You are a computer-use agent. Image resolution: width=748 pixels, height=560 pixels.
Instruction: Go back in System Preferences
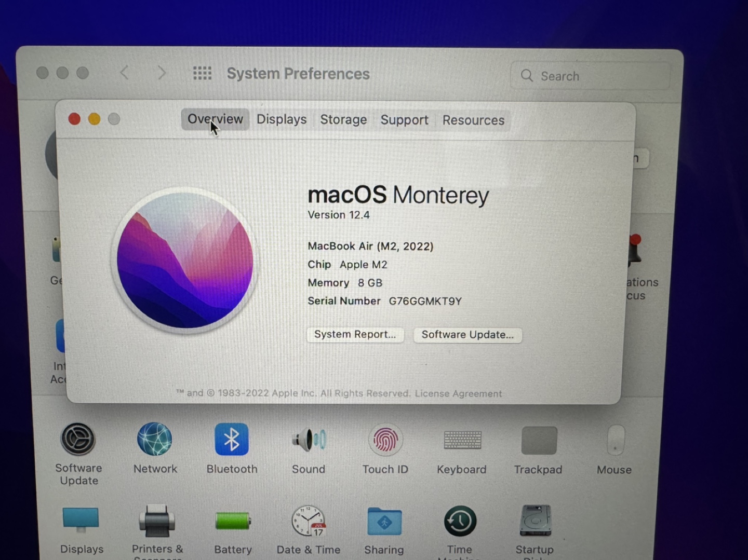(124, 73)
